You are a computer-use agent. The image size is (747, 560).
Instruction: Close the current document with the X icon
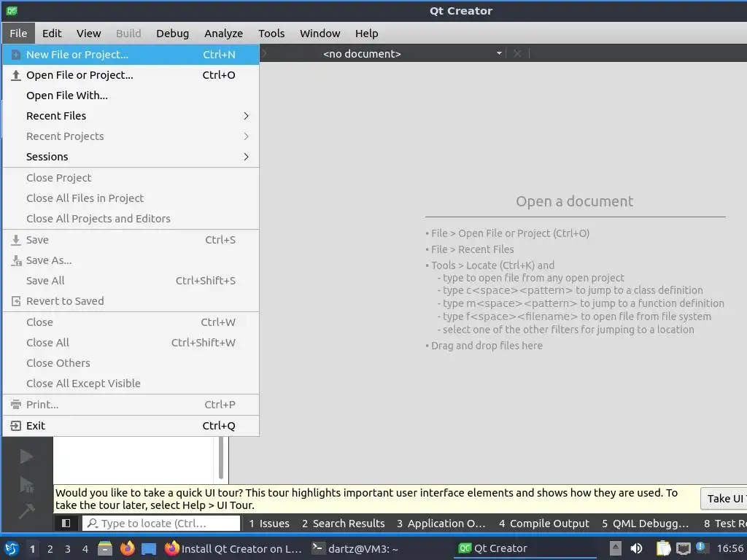click(517, 54)
